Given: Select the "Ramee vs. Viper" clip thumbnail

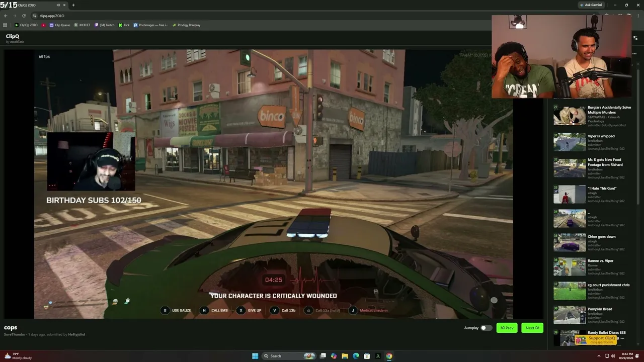Looking at the screenshot, I should click(x=570, y=266).
